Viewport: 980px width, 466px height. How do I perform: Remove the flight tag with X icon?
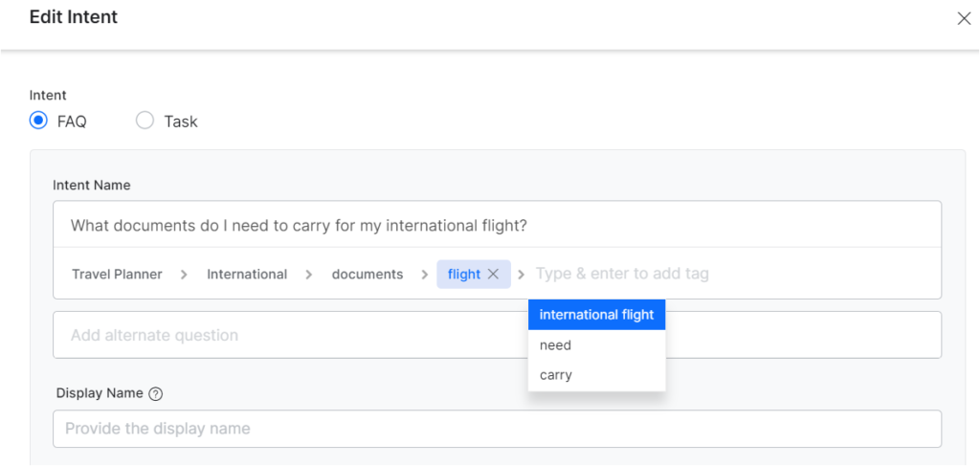pyautogui.click(x=494, y=274)
